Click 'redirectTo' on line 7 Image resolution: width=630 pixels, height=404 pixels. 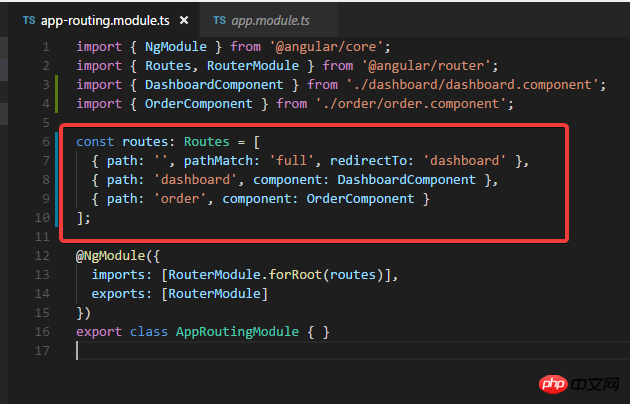click(x=368, y=161)
